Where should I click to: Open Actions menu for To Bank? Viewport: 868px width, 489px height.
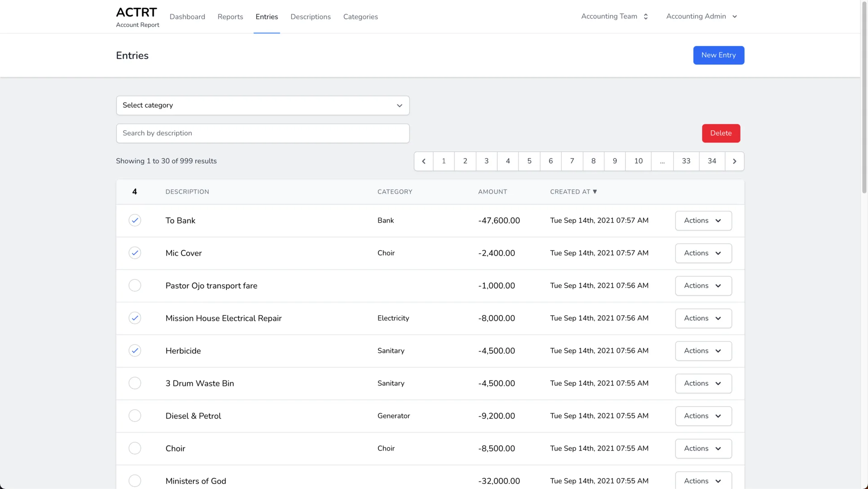[x=703, y=221]
